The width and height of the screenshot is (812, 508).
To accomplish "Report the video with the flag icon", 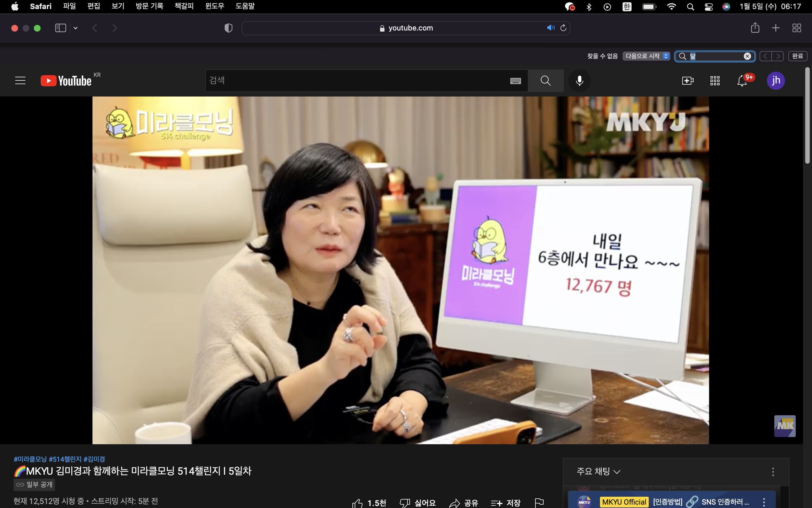I will tap(539, 503).
